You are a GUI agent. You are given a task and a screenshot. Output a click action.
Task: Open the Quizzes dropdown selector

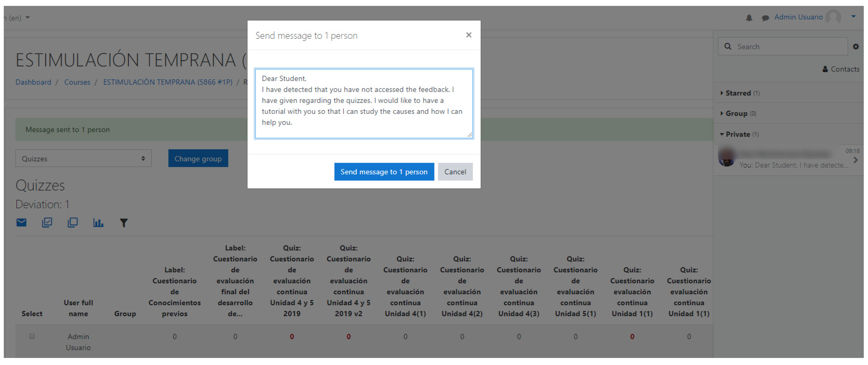83,158
